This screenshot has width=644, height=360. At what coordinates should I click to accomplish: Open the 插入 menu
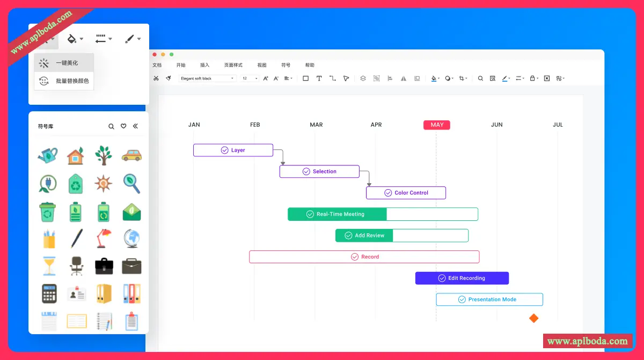pos(205,65)
